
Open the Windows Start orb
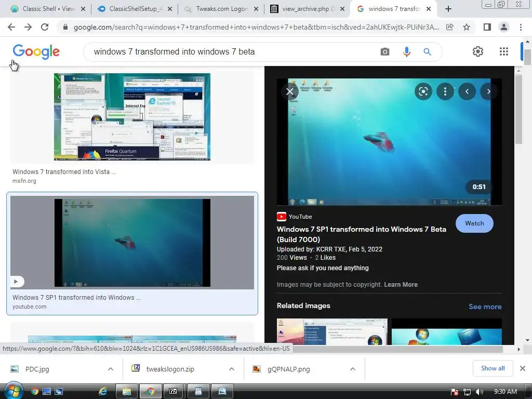(x=14, y=391)
